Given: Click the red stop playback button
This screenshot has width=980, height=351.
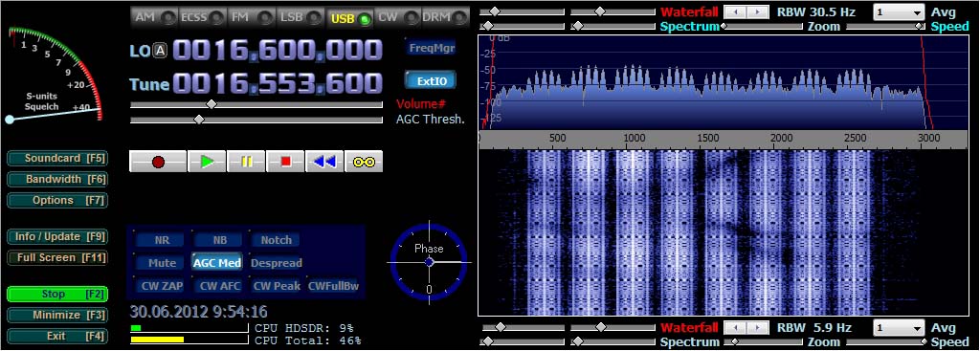Looking at the screenshot, I should tap(285, 162).
